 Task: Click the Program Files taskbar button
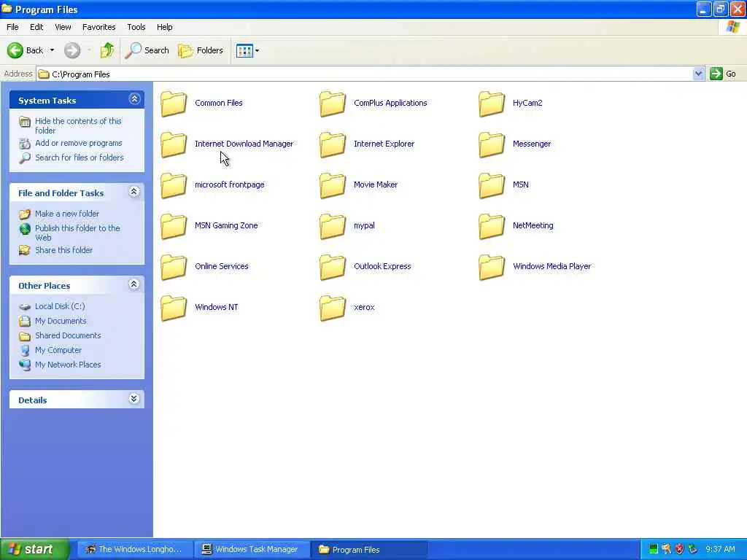tap(369, 549)
